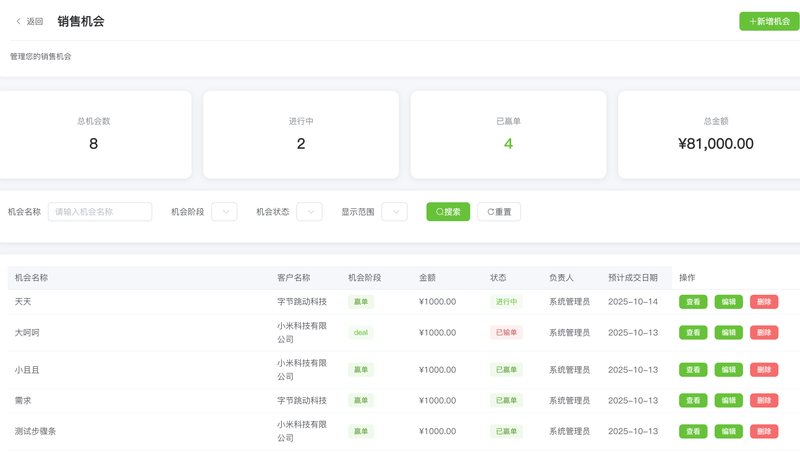The width and height of the screenshot is (800, 453).
Task: Delete the 需求 opportunity
Action: (764, 400)
